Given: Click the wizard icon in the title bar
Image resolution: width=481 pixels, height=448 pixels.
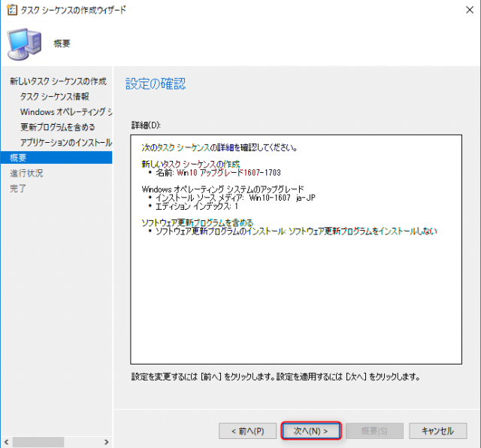Looking at the screenshot, I should tap(11, 10).
